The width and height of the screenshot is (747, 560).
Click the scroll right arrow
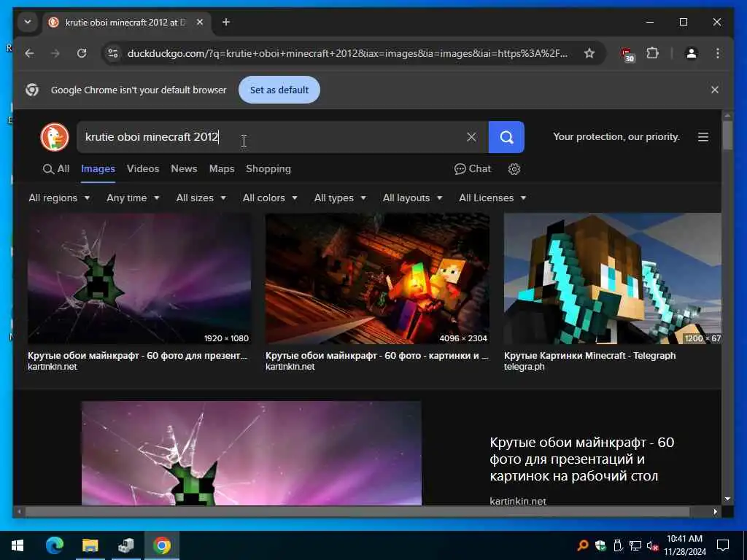pos(715,512)
